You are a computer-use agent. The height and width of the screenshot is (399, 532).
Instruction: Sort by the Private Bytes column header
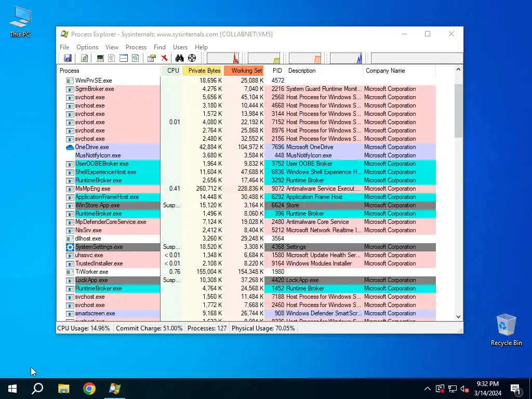(203, 71)
